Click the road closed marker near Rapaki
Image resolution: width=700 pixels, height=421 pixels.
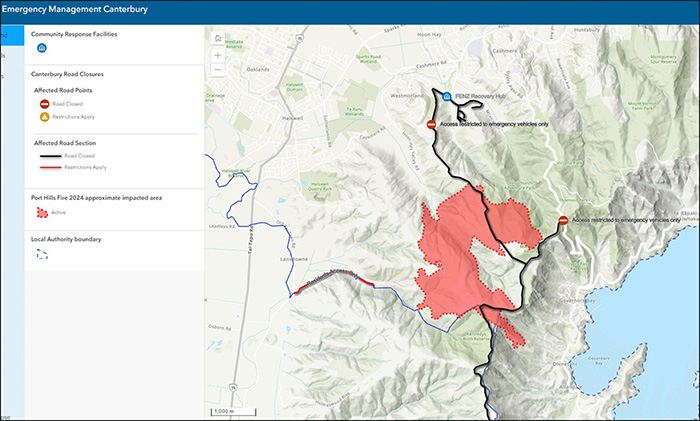564,219
